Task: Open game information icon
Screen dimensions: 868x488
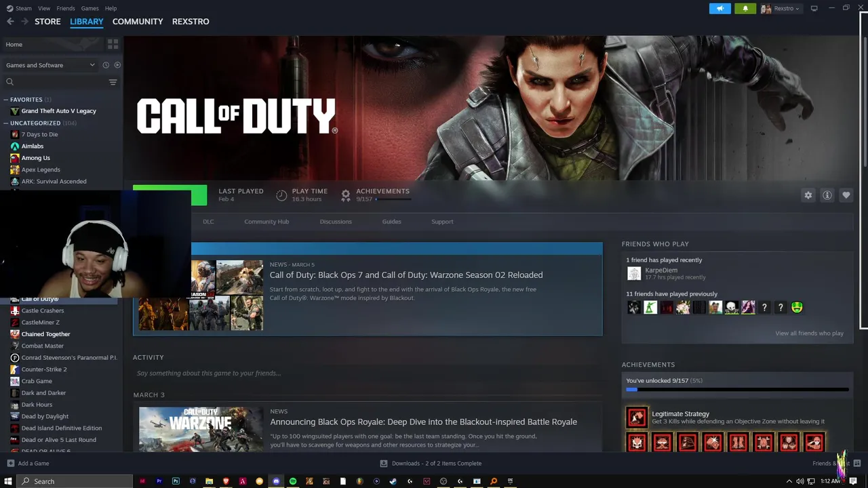Action: 827,195
